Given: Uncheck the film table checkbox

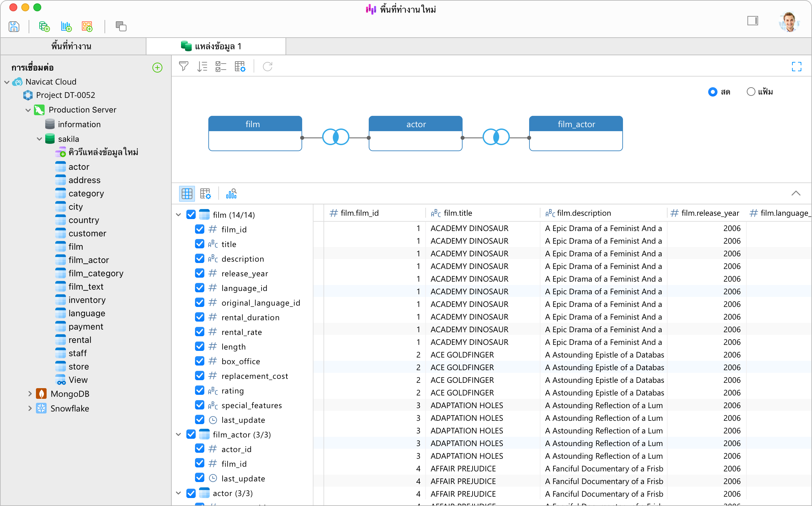Looking at the screenshot, I should click(191, 214).
